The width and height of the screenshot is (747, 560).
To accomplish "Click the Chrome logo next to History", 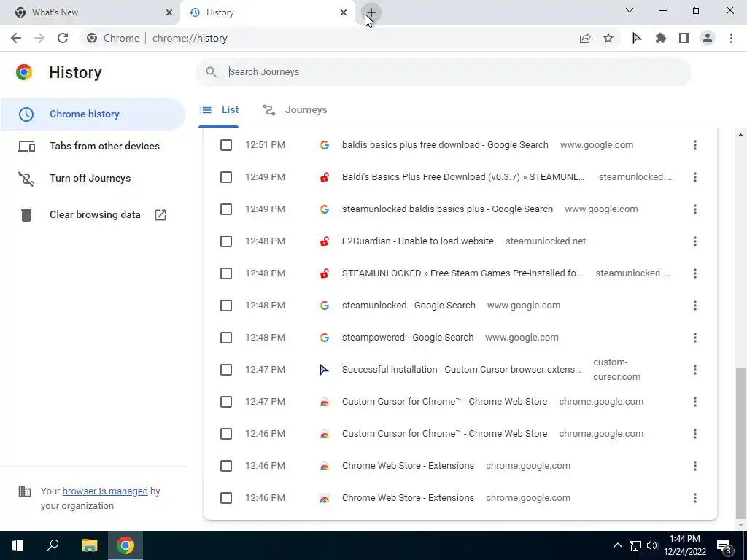I will pyautogui.click(x=24, y=72).
